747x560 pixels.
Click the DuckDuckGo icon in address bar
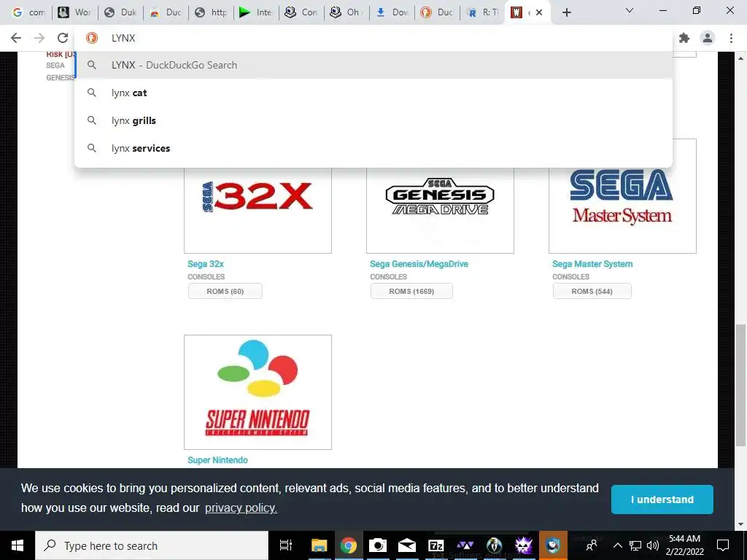click(91, 38)
